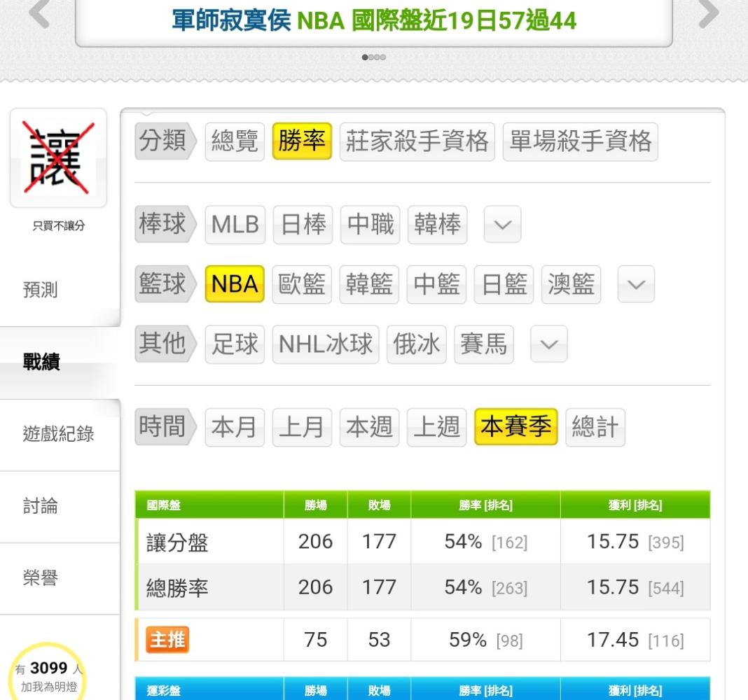The image size is (748, 700).
Task: Filter by 賽馬 category
Action: click(x=484, y=344)
